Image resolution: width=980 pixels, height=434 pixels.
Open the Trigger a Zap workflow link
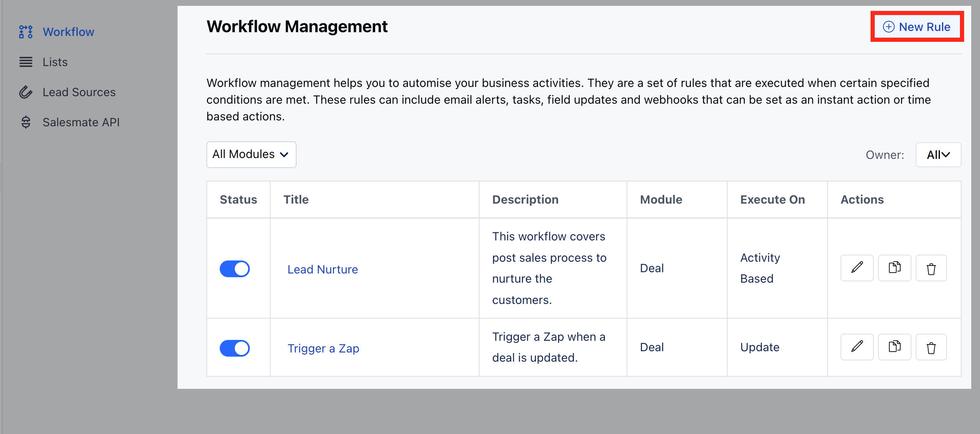(323, 348)
